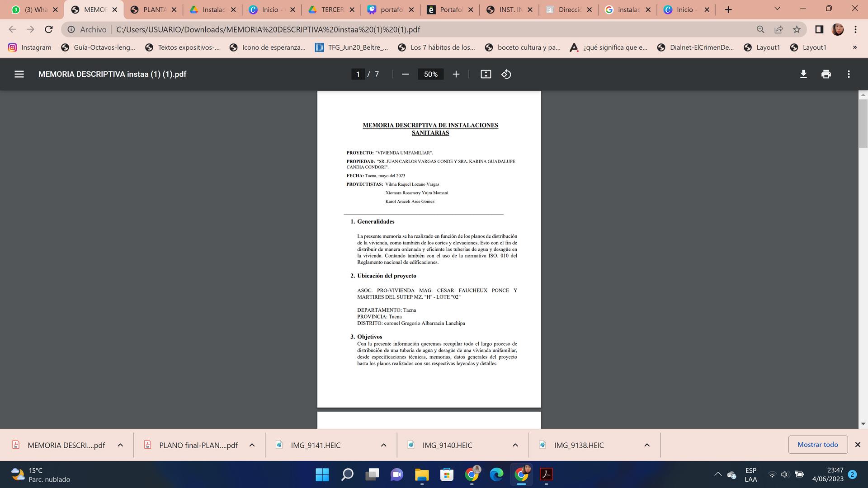Show hidden bookmarks overflow chevron
This screenshot has height=488, width=868.
pyautogui.click(x=854, y=47)
